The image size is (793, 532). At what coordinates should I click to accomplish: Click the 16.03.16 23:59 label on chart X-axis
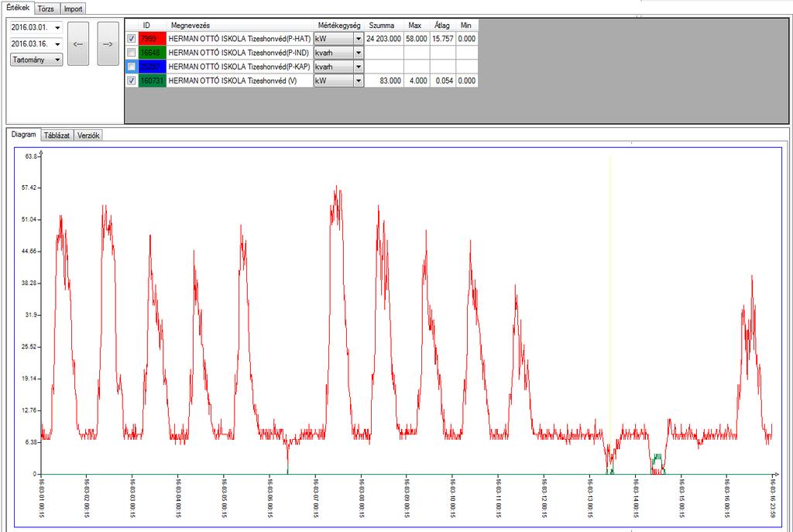[x=774, y=499]
